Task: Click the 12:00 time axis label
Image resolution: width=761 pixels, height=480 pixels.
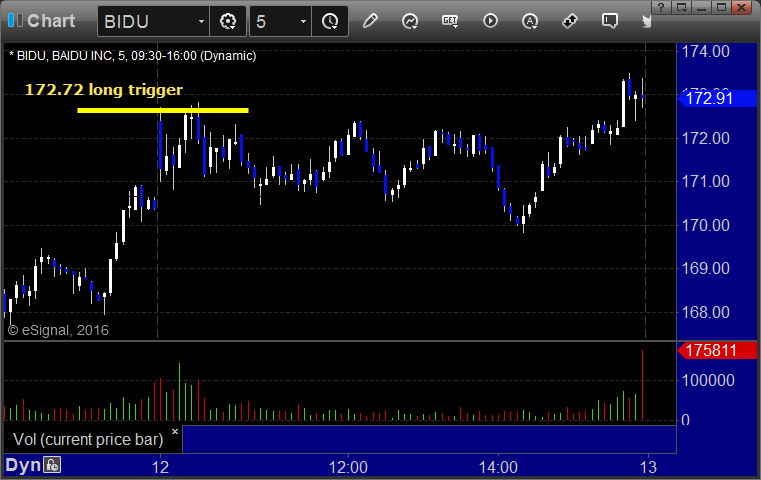Action: click(348, 467)
